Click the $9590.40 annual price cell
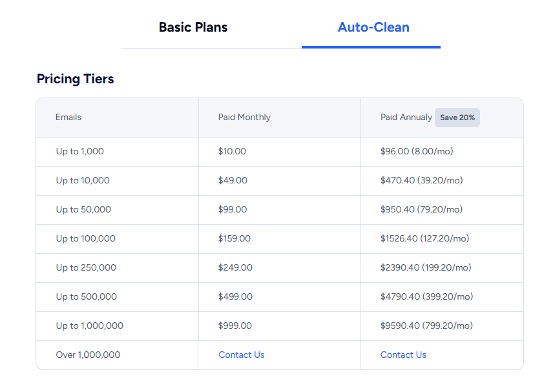 (442, 326)
